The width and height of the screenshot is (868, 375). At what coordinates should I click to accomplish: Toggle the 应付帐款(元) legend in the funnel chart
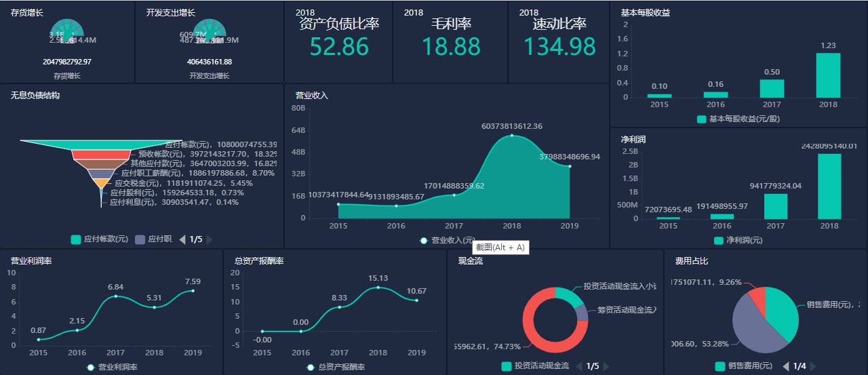99,239
